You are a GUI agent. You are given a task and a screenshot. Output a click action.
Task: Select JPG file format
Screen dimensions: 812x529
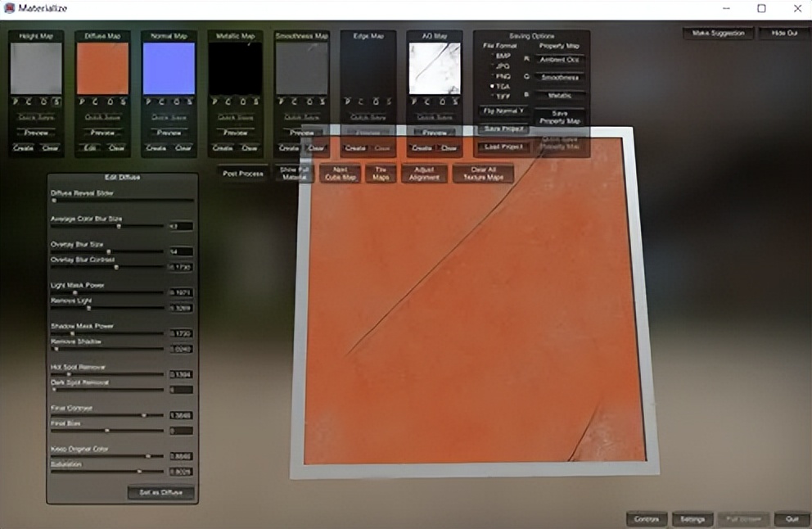pyautogui.click(x=500, y=66)
